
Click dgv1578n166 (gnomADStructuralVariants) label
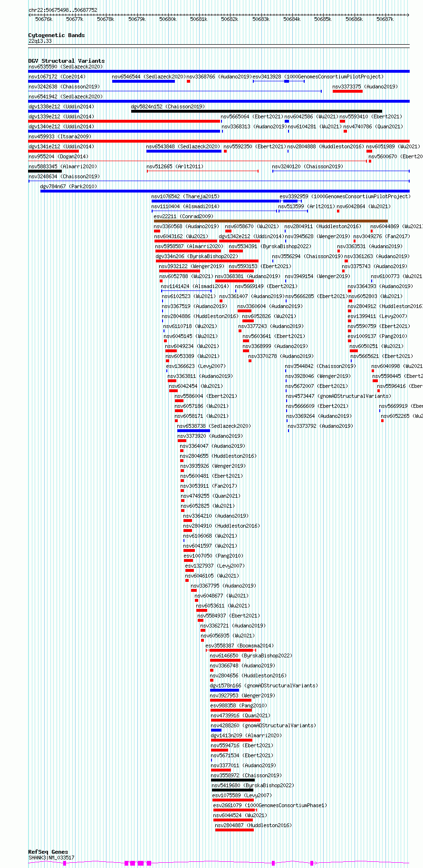point(264,685)
